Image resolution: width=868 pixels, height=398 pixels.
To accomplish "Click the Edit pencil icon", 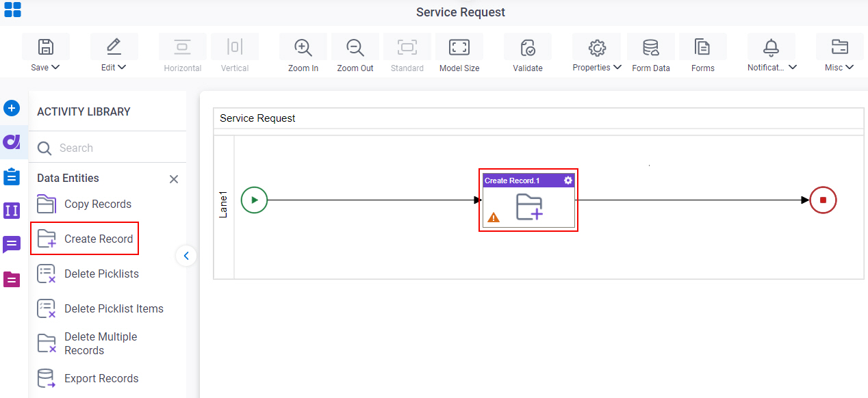I will 114,47.
